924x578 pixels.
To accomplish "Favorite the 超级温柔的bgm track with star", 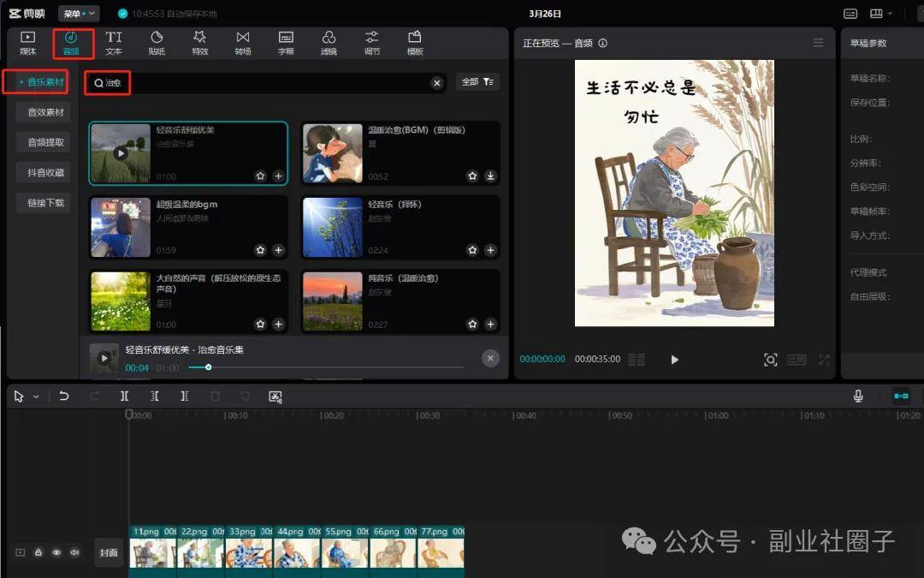I will (x=261, y=250).
